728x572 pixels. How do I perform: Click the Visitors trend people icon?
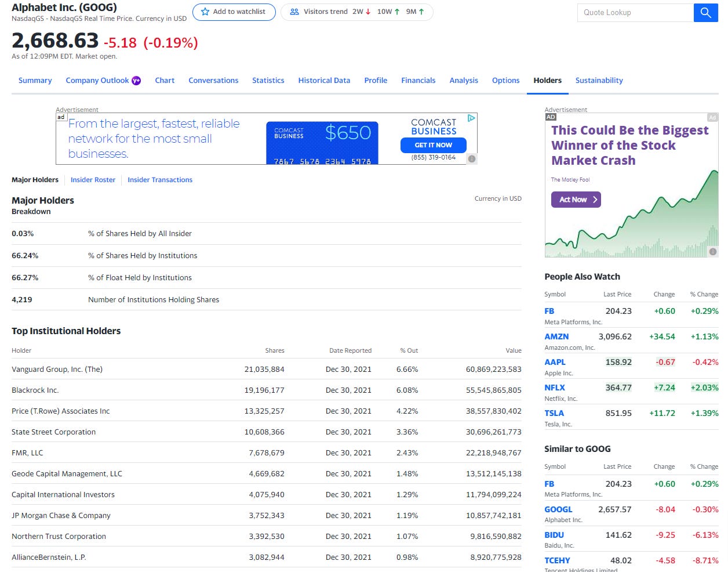294,12
